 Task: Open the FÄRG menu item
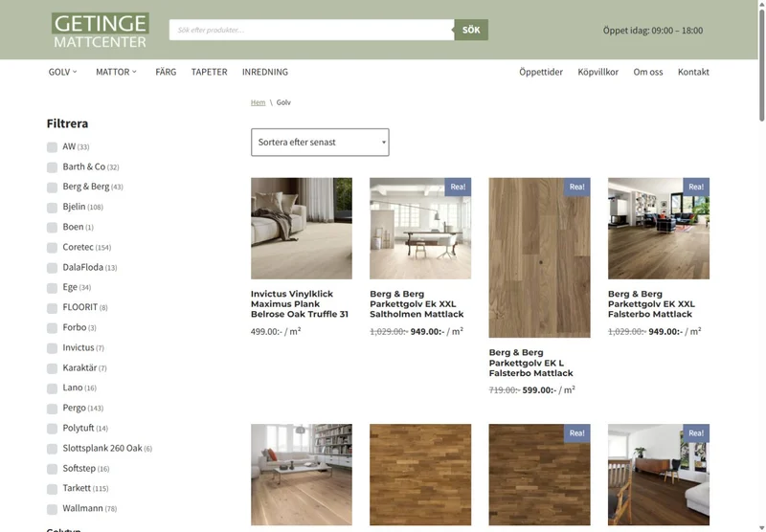(166, 72)
